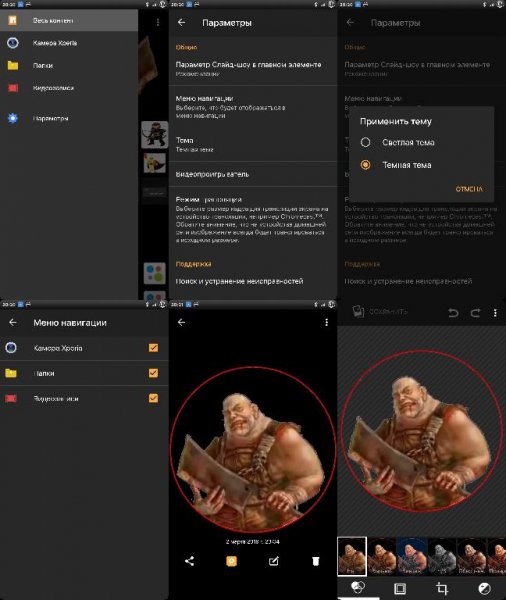Viewport: 506px width, 600px height.
Task: Toggle the Папки checkbox
Action: (x=153, y=373)
